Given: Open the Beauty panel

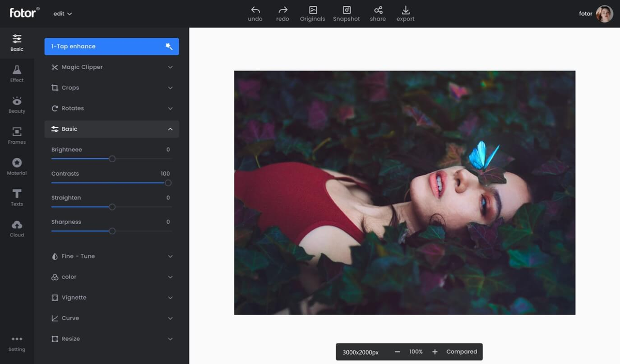Looking at the screenshot, I should [16, 105].
